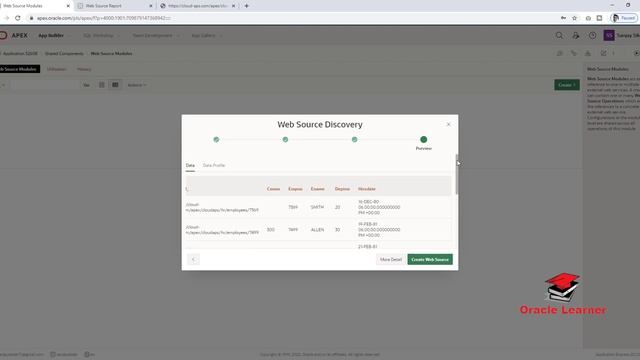Click the Shared Components breadcrumb
Image resolution: width=640 pixels, height=360 pixels.
click(x=64, y=53)
